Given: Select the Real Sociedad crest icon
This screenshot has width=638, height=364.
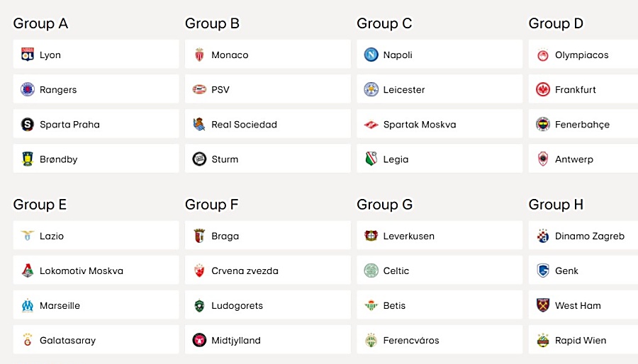Looking at the screenshot, I should (x=199, y=125).
